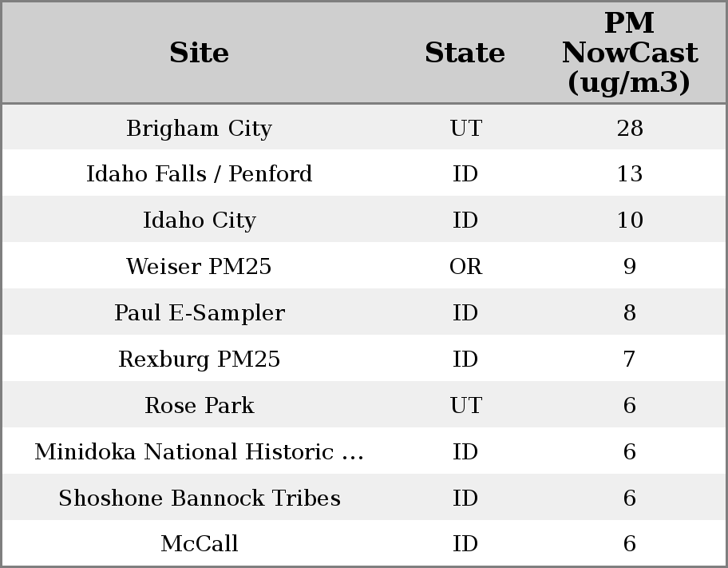Screen dimensions: 728x568
Task: Sort by PM NowCast (ug/m3) header
Action: tap(629, 54)
